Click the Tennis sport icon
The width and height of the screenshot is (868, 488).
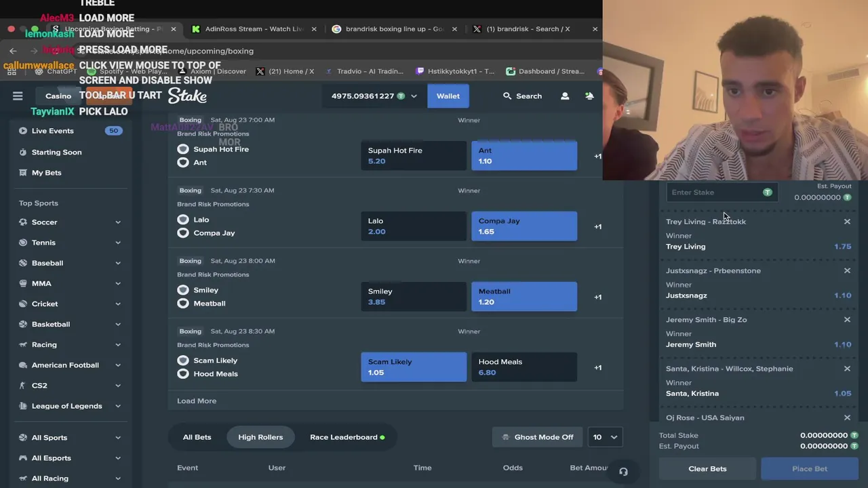[x=23, y=243]
